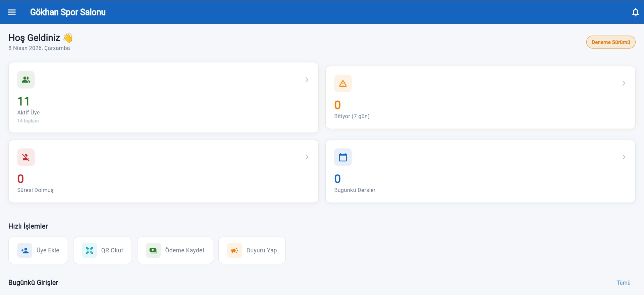The width and height of the screenshot is (644, 295).
Task: Click the green payment cash icon
Action: [153, 250]
